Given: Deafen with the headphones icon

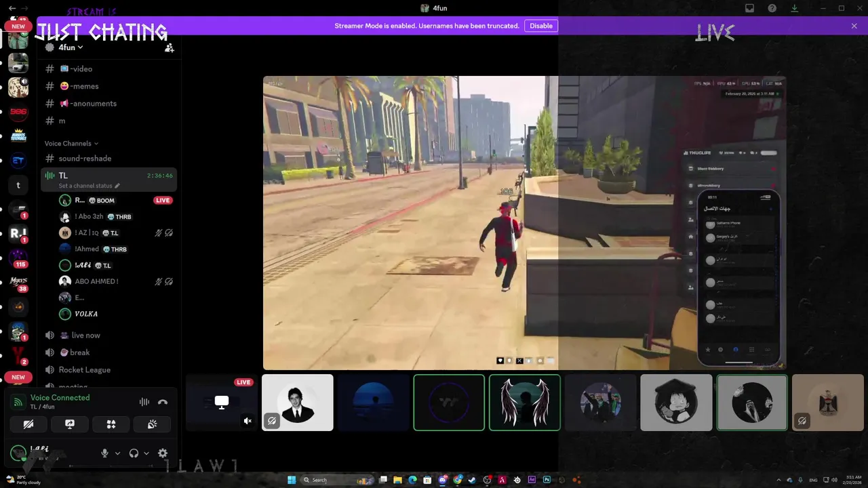Looking at the screenshot, I should tap(134, 453).
